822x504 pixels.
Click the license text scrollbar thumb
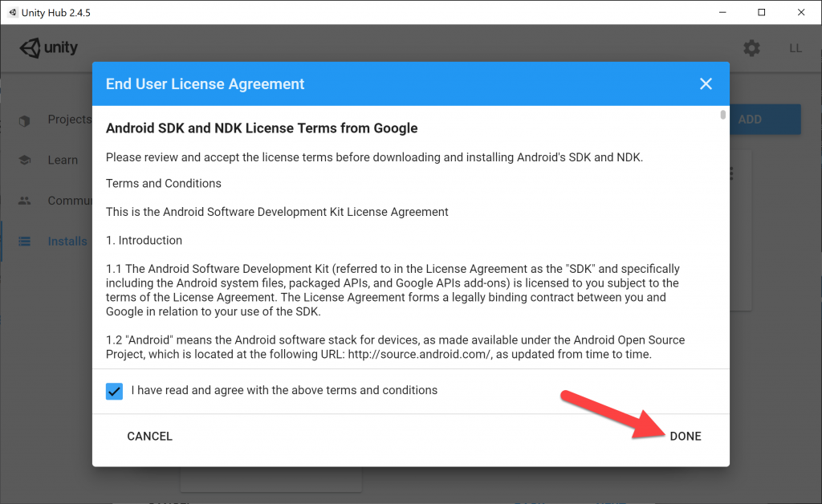click(723, 115)
